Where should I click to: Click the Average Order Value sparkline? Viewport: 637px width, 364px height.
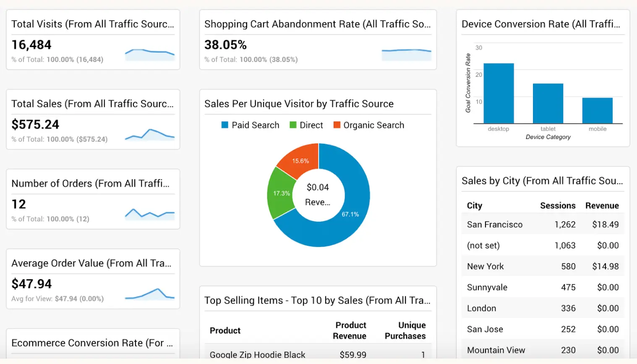tap(150, 294)
